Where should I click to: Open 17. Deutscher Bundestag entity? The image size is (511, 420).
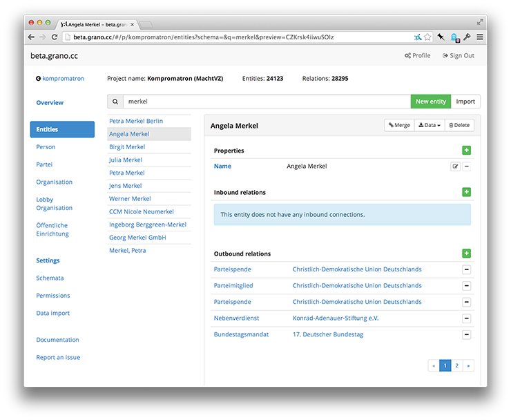point(328,334)
